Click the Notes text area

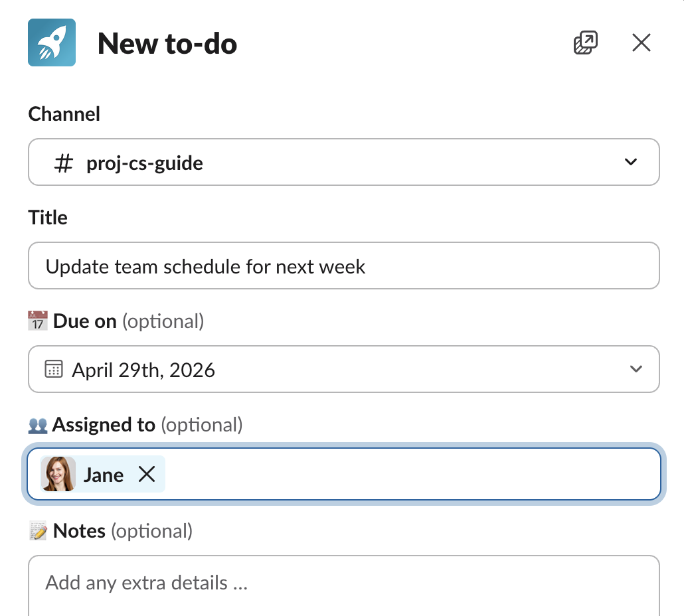343,583
